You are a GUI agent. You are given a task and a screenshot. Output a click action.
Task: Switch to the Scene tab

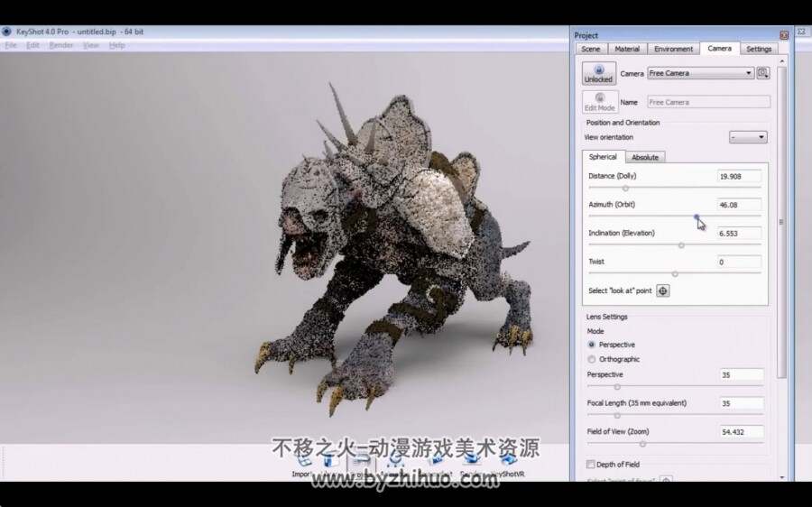pyautogui.click(x=591, y=49)
